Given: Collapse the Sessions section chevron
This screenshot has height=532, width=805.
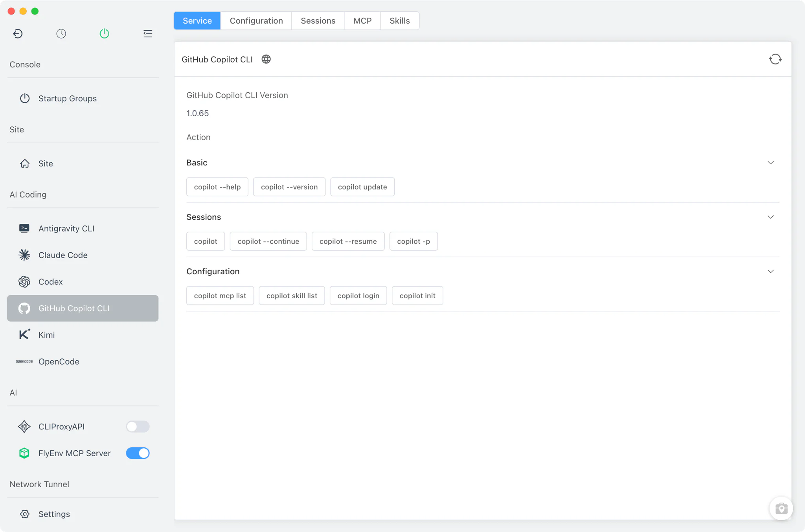Looking at the screenshot, I should click(x=770, y=217).
